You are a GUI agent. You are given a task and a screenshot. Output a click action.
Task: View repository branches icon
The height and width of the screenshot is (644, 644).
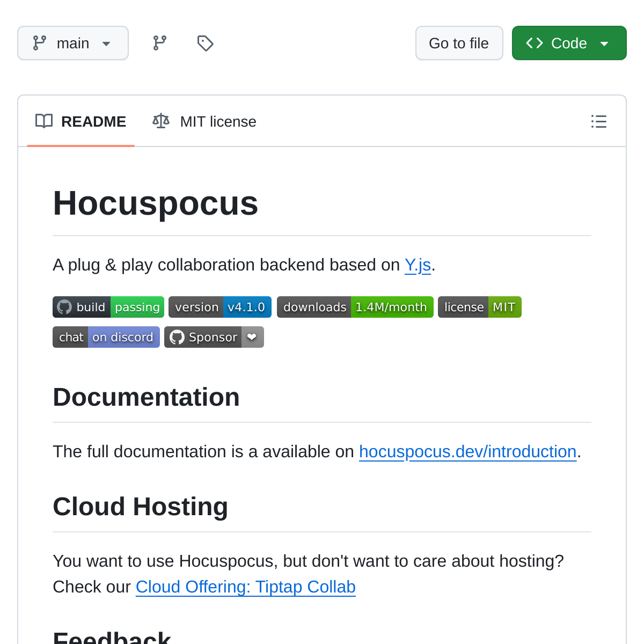point(160,43)
